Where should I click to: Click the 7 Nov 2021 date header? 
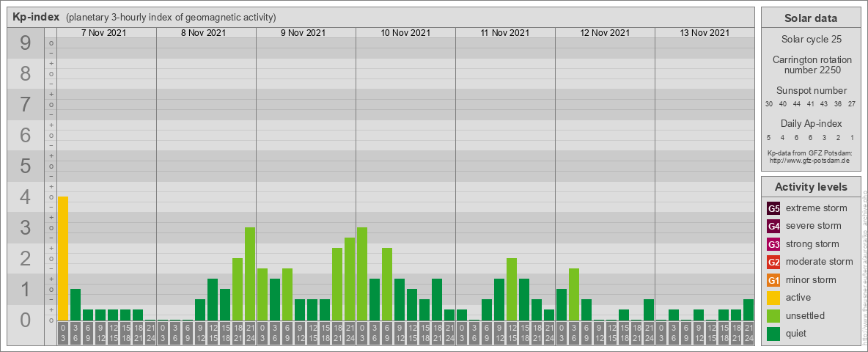[103, 33]
